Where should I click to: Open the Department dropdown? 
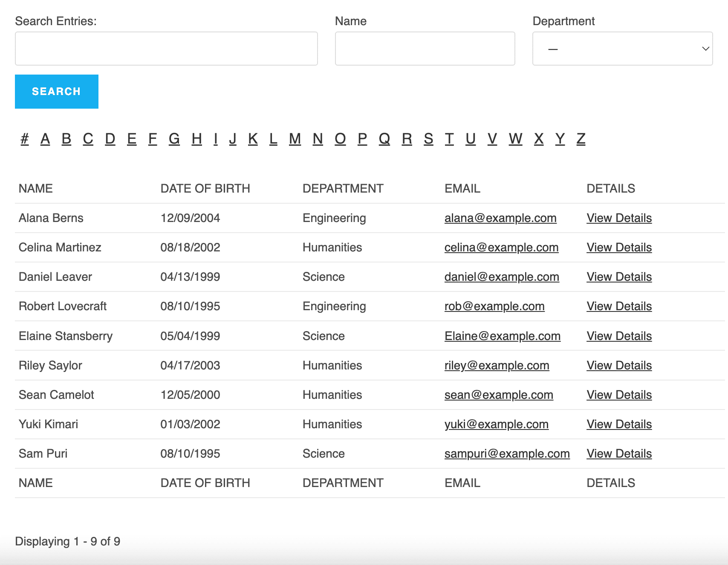click(622, 49)
